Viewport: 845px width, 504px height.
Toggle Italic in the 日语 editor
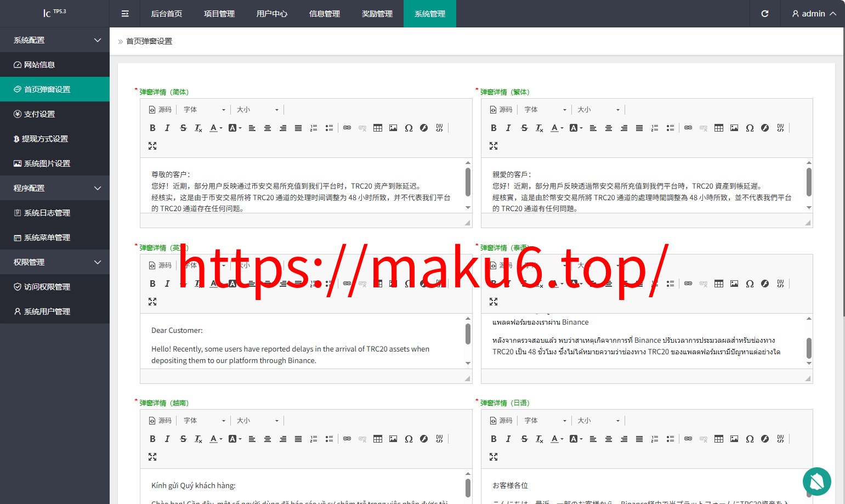(508, 439)
